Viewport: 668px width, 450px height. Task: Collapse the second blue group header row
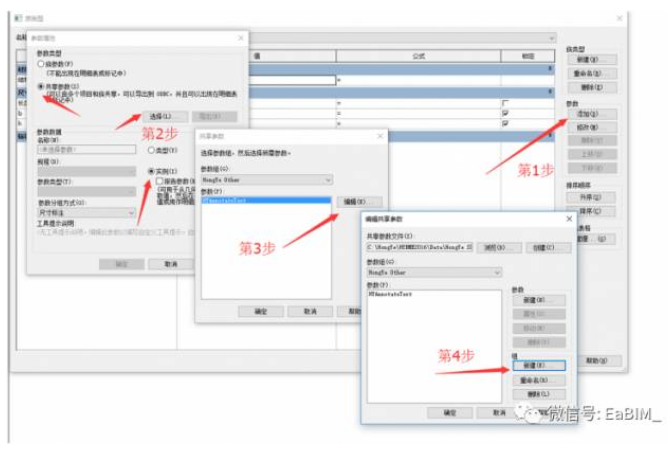[x=550, y=92]
